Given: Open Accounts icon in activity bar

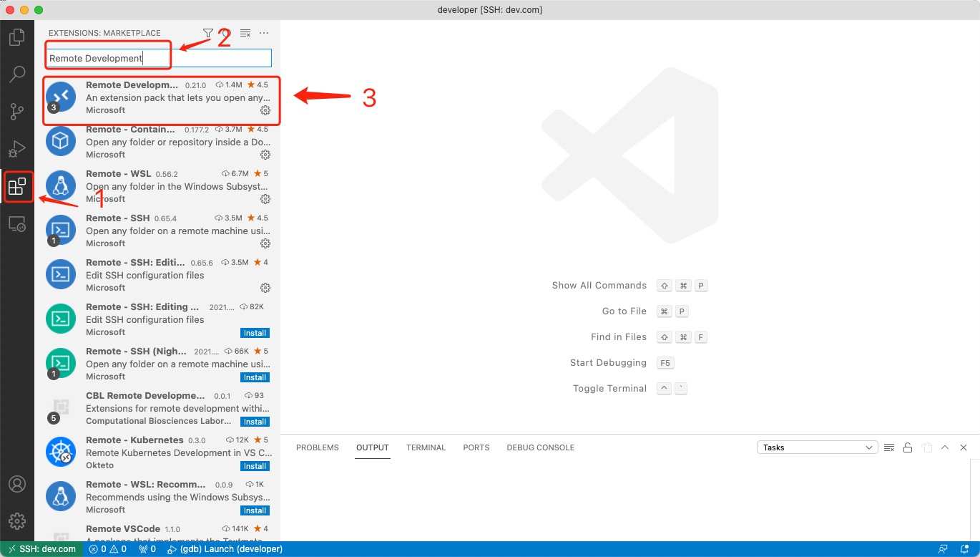Looking at the screenshot, I should 16,484.
